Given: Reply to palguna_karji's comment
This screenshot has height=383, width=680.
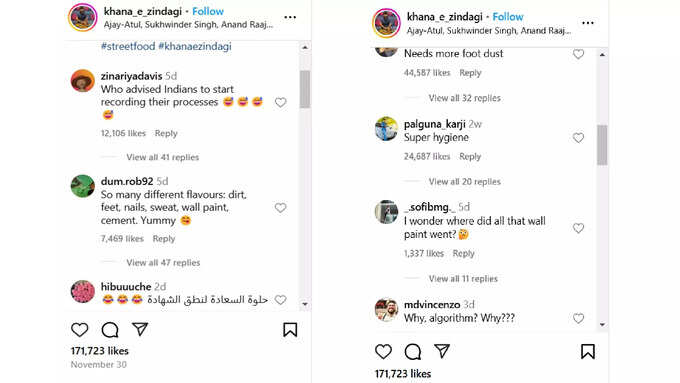Looking at the screenshot, I should [470, 157].
